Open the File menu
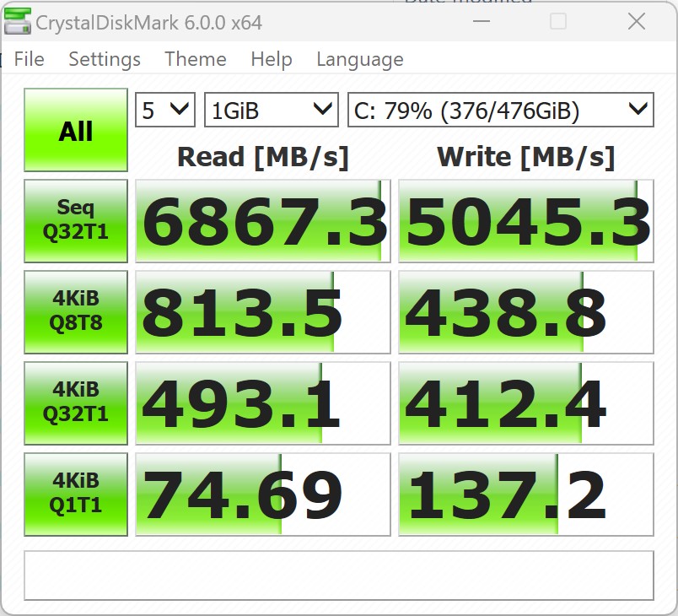 pyautogui.click(x=29, y=59)
